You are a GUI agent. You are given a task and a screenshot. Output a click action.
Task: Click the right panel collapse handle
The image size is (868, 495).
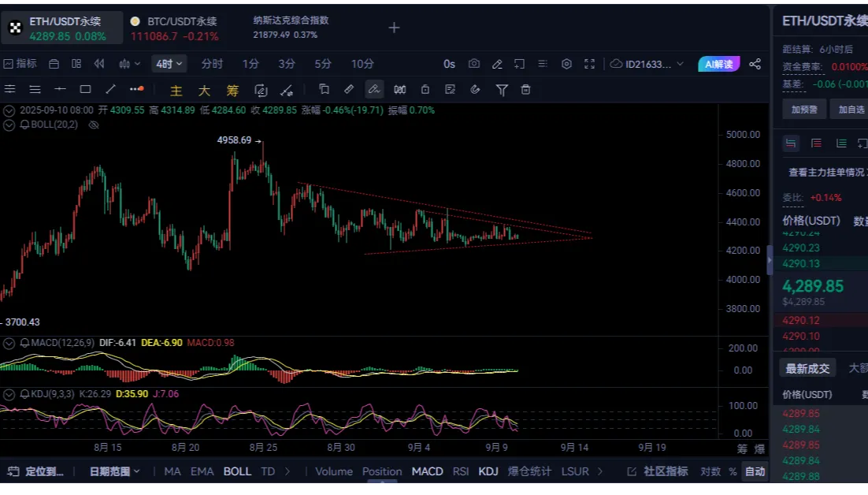769,260
